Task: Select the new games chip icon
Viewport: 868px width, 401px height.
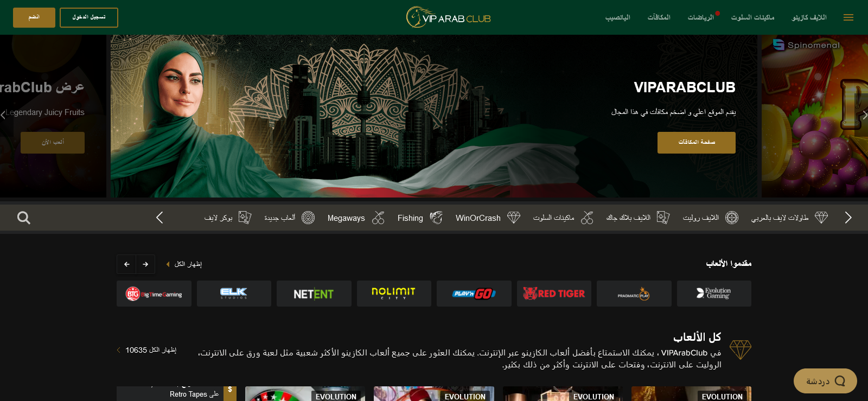Action: click(308, 218)
